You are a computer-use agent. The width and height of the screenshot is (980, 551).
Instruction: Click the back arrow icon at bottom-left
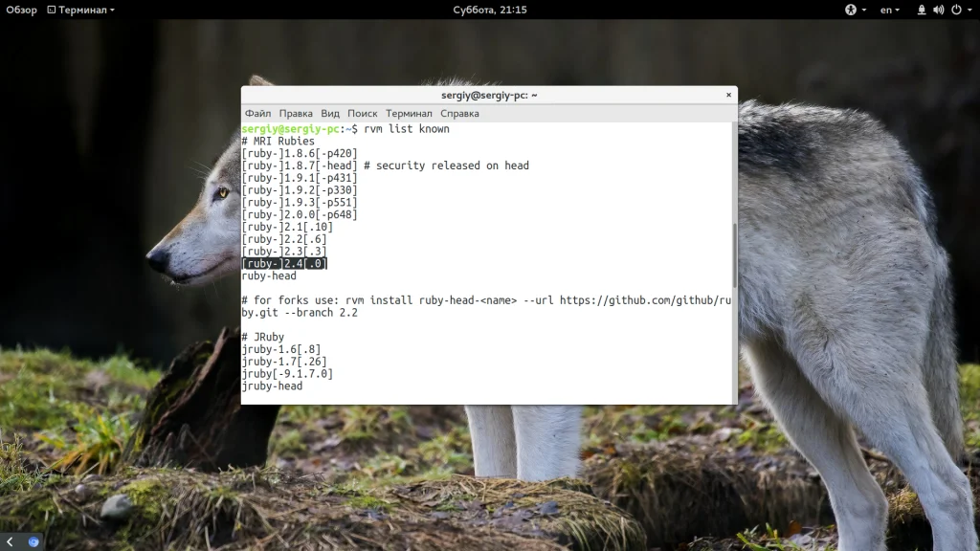pyautogui.click(x=10, y=541)
